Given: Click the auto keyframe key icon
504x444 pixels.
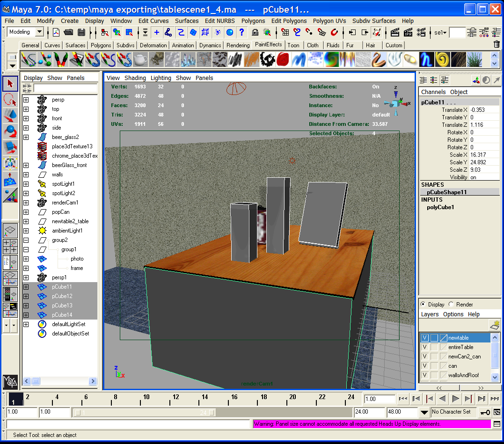Looking at the screenshot, I should [x=485, y=412].
